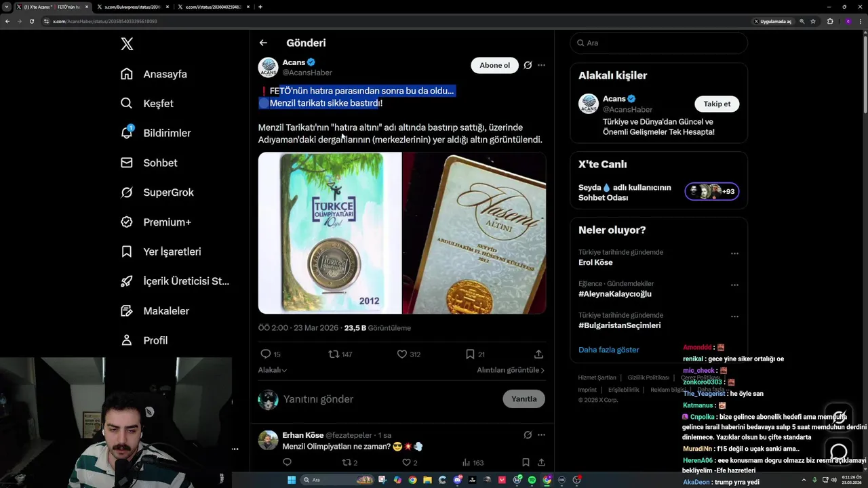Open Erhan Köse's profile name
This screenshot has width=868, height=488.
302,435
